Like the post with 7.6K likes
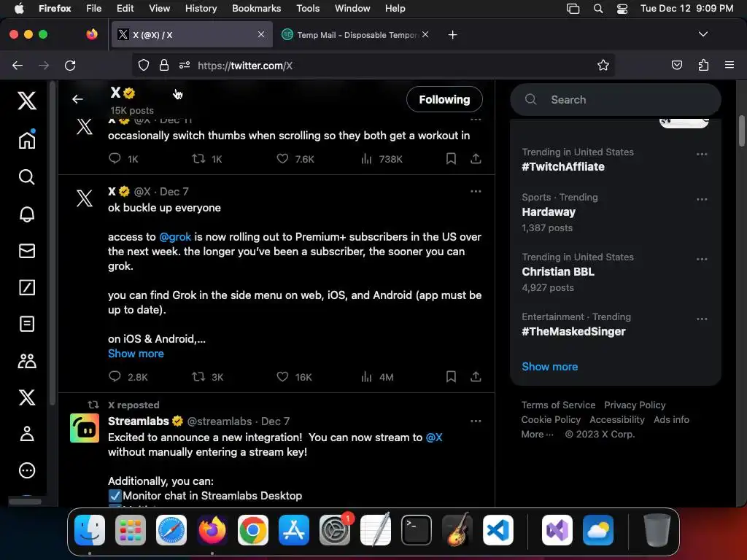Screen dimensions: 747x560 [282, 158]
